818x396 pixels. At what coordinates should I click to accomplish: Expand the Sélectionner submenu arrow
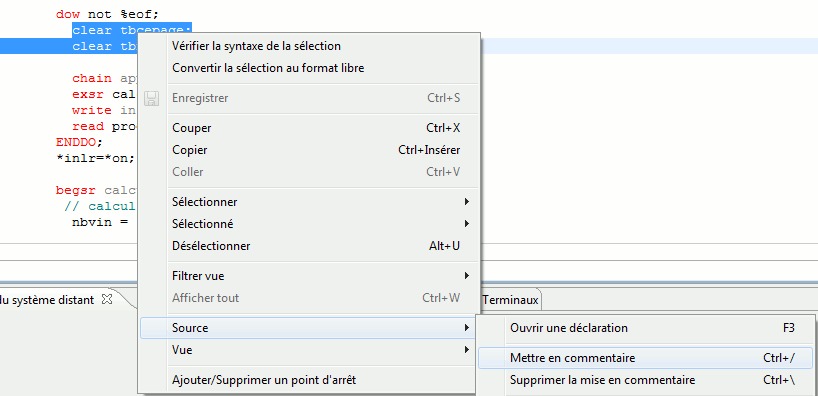click(x=467, y=201)
